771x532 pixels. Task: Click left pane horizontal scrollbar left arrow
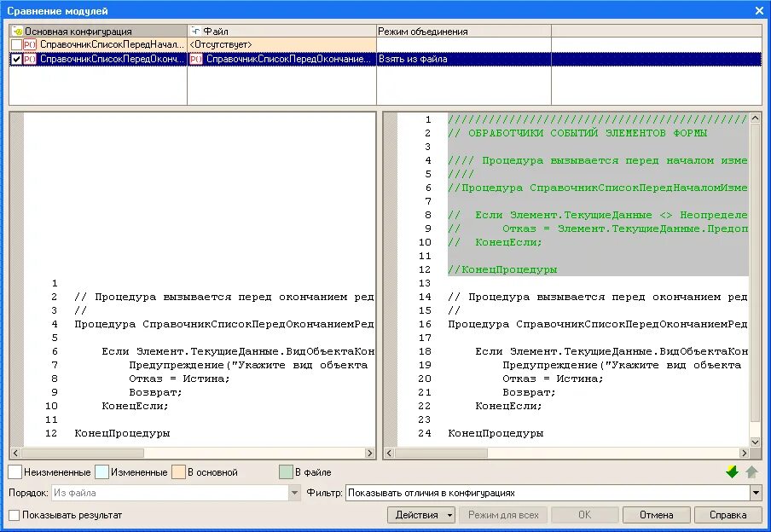pos(15,453)
